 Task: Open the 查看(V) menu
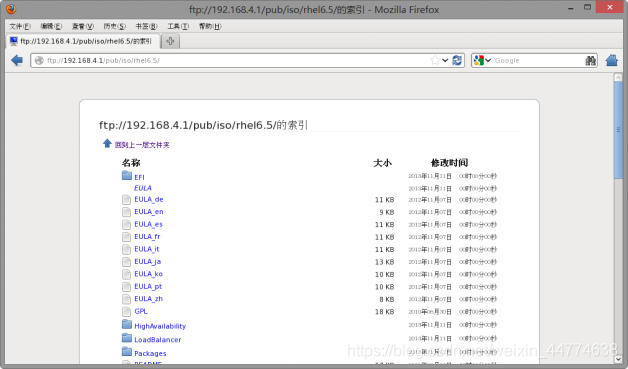(x=83, y=26)
